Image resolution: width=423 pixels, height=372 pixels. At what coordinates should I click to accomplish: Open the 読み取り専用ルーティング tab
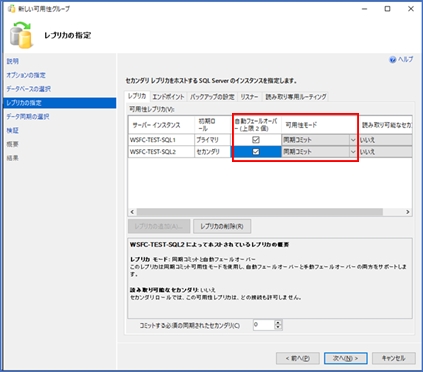[296, 97]
